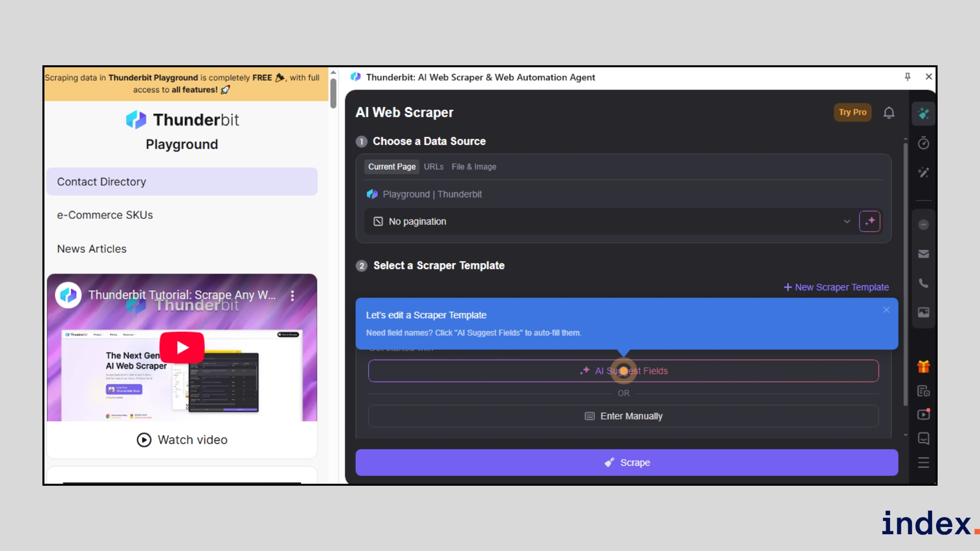Screen dimensions: 980x551
Task: Switch to the File & Image tab
Action: tap(474, 167)
